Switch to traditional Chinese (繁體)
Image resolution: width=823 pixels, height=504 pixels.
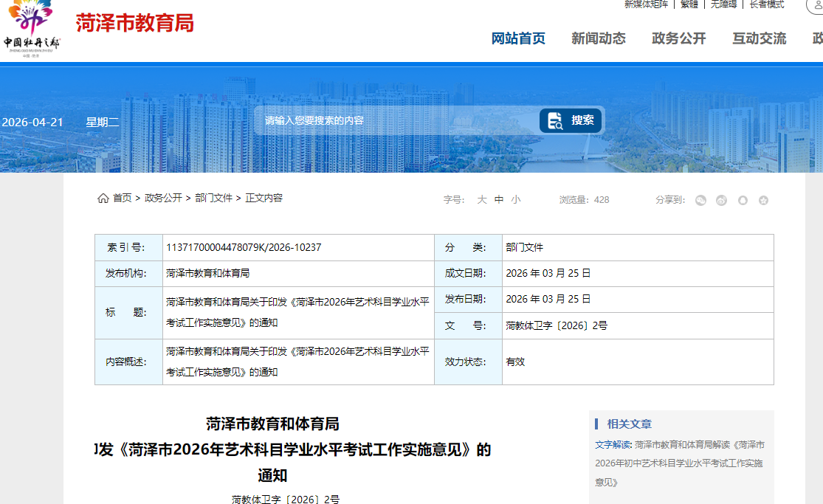689,4
